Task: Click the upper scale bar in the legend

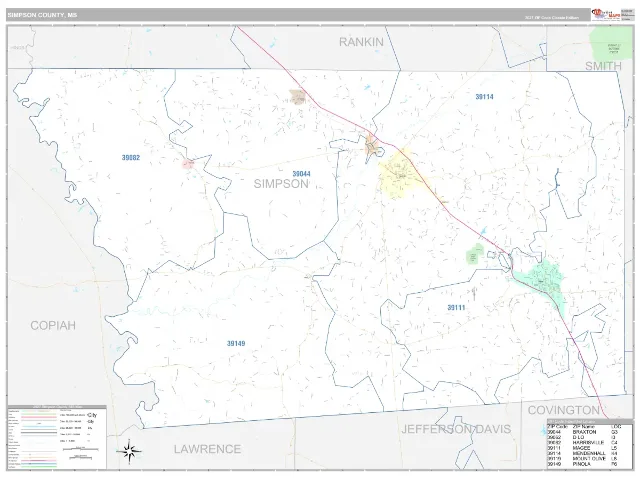Action: tap(80, 449)
